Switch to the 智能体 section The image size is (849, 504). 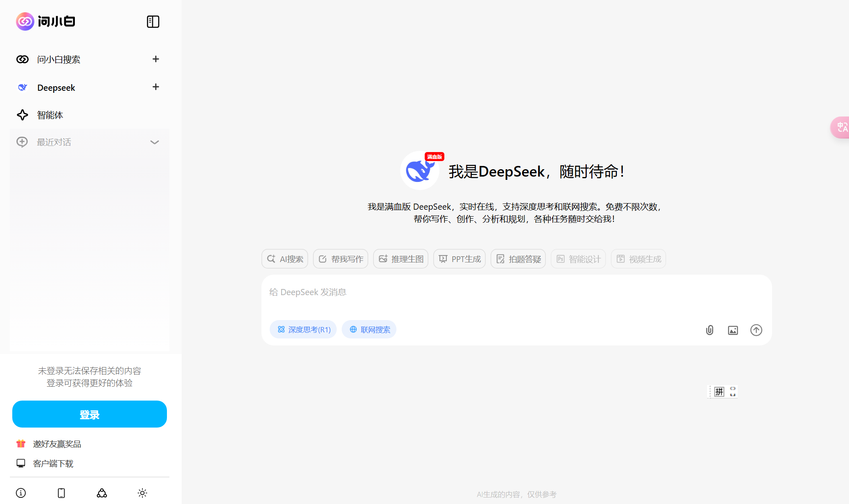tap(50, 115)
